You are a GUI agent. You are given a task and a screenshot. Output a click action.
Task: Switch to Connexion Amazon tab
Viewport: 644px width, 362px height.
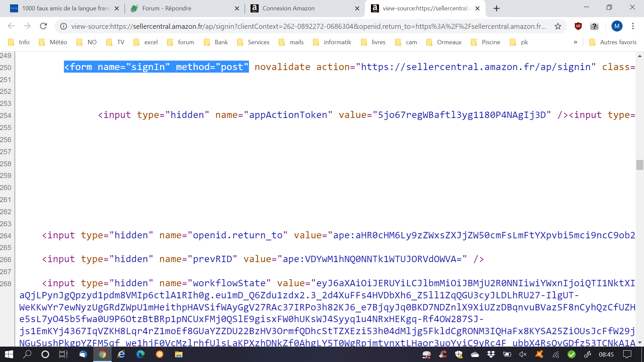click(x=288, y=8)
